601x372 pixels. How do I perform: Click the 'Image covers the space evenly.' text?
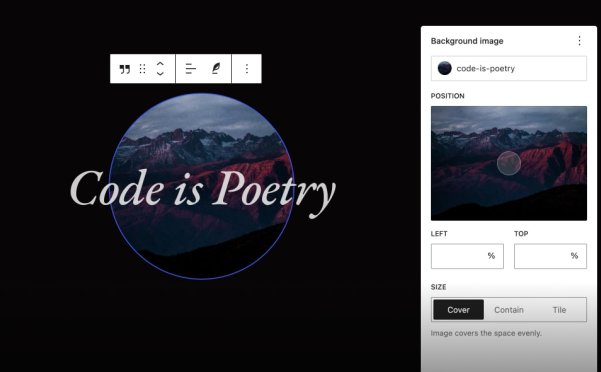point(486,333)
